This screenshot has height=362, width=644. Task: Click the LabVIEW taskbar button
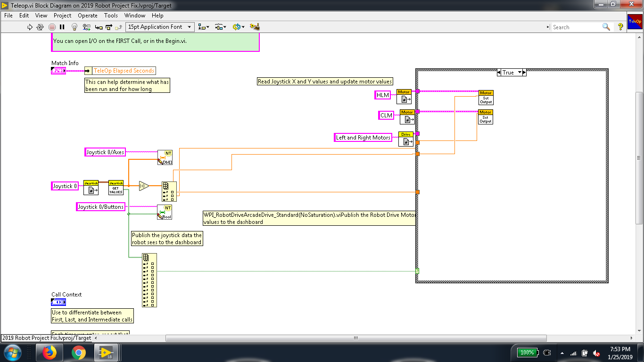[107, 353]
